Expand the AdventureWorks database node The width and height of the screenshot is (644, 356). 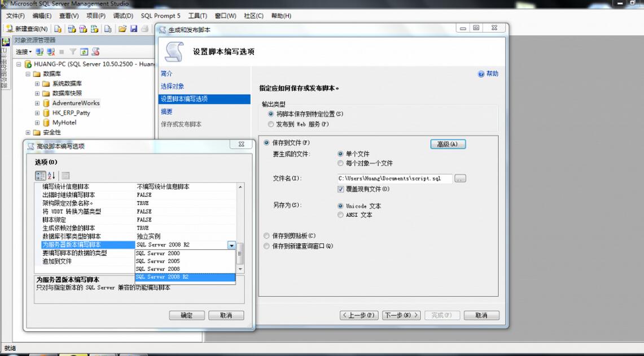pyautogui.click(x=37, y=103)
